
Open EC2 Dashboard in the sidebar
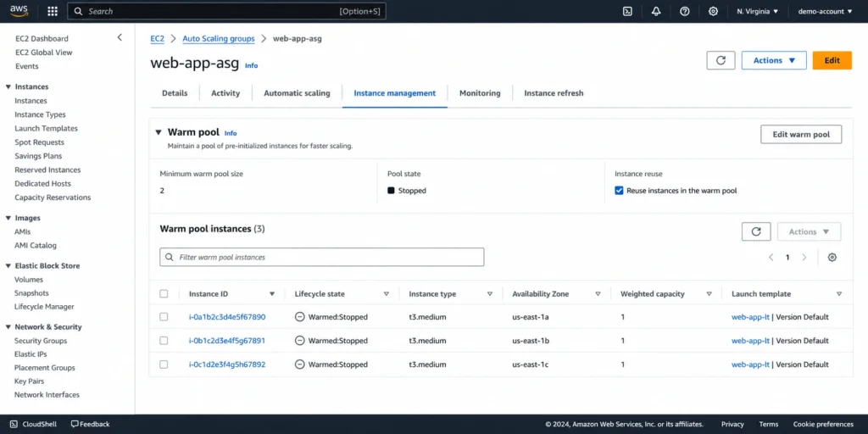(42, 39)
